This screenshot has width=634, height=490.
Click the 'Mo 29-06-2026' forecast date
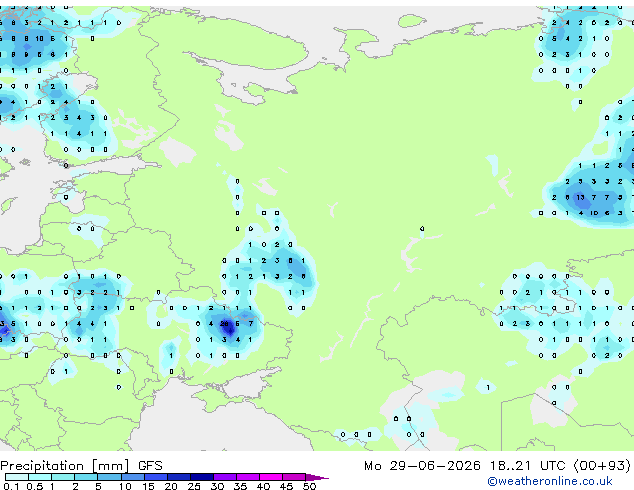[x=422, y=466]
